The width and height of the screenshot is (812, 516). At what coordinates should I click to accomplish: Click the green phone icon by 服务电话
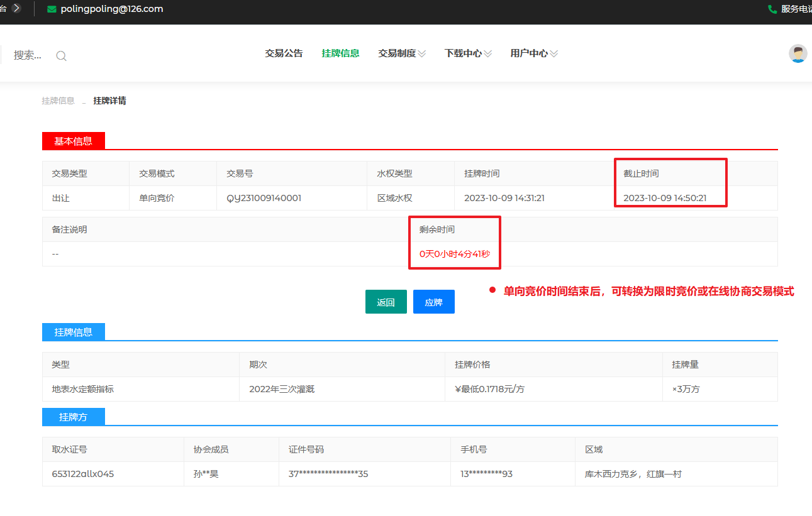tap(772, 9)
